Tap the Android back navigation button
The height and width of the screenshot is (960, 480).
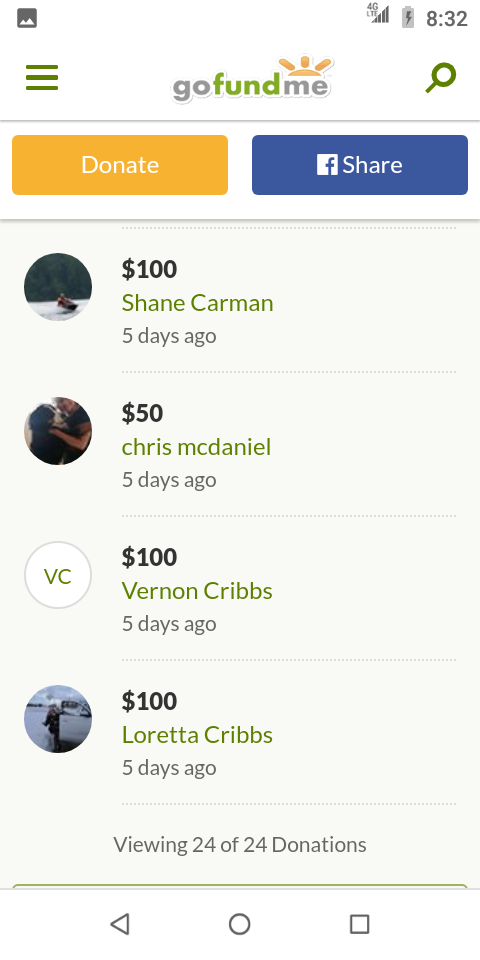[120, 924]
